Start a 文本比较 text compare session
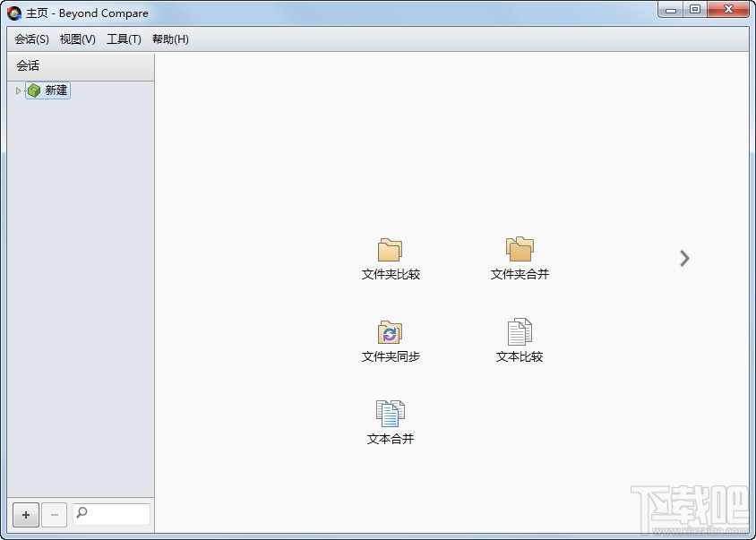The height and width of the screenshot is (540, 756). [520, 331]
